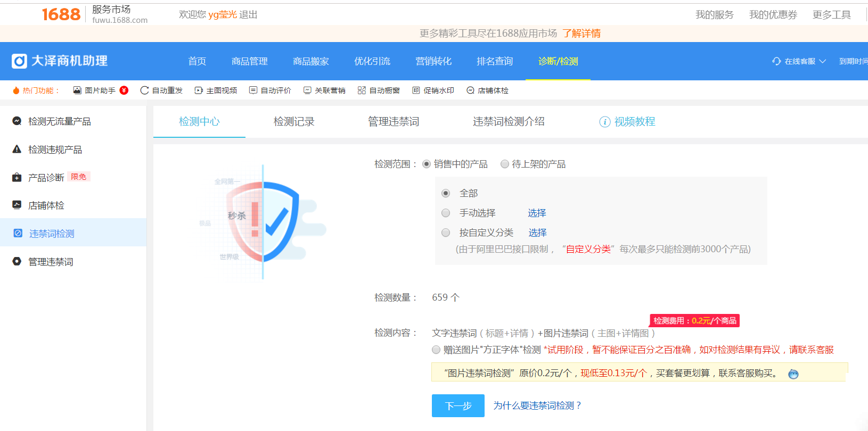Viewport: 868px width, 431px height.
Task: Enable 赠送图片"方正字体"检测 option
Action: click(x=436, y=350)
